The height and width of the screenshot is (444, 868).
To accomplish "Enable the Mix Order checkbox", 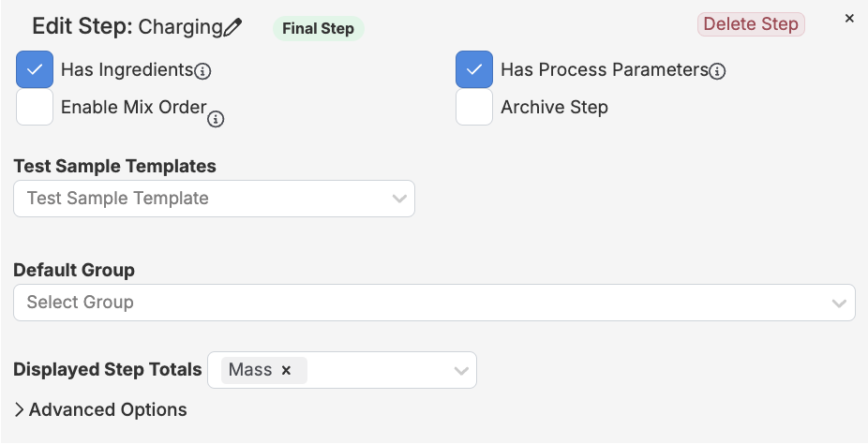I will [35, 107].
